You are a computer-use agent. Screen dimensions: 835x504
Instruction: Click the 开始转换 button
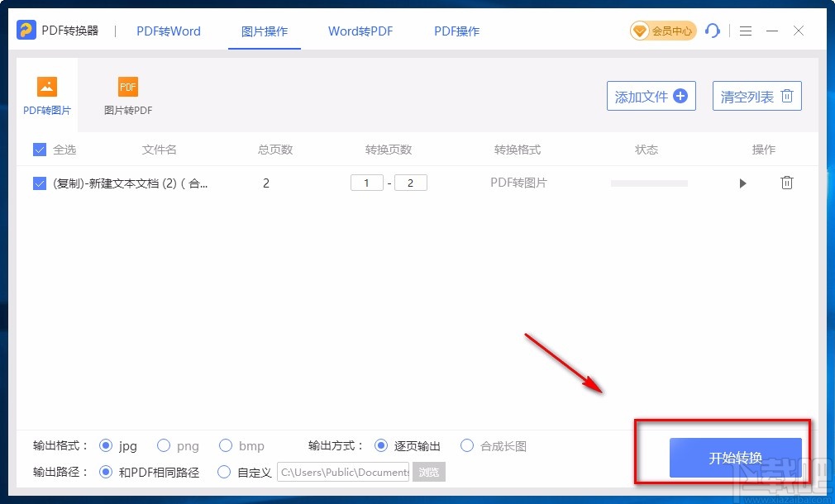click(x=734, y=458)
